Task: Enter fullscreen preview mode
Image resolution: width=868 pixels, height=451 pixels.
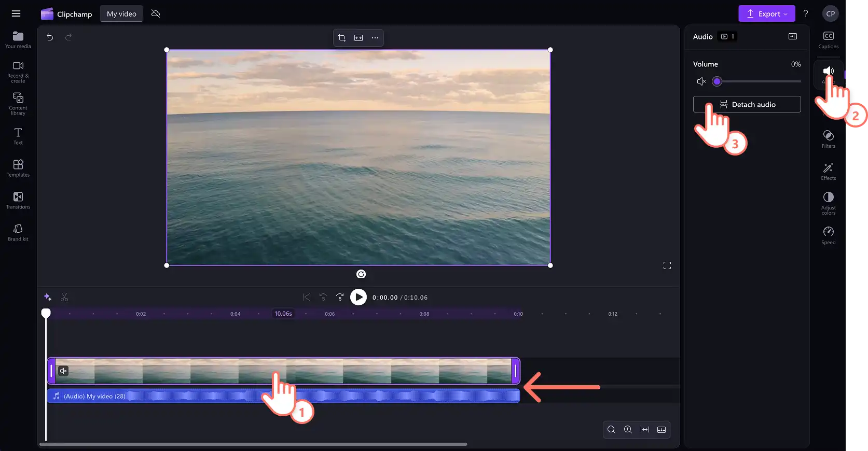Action: pos(667,265)
